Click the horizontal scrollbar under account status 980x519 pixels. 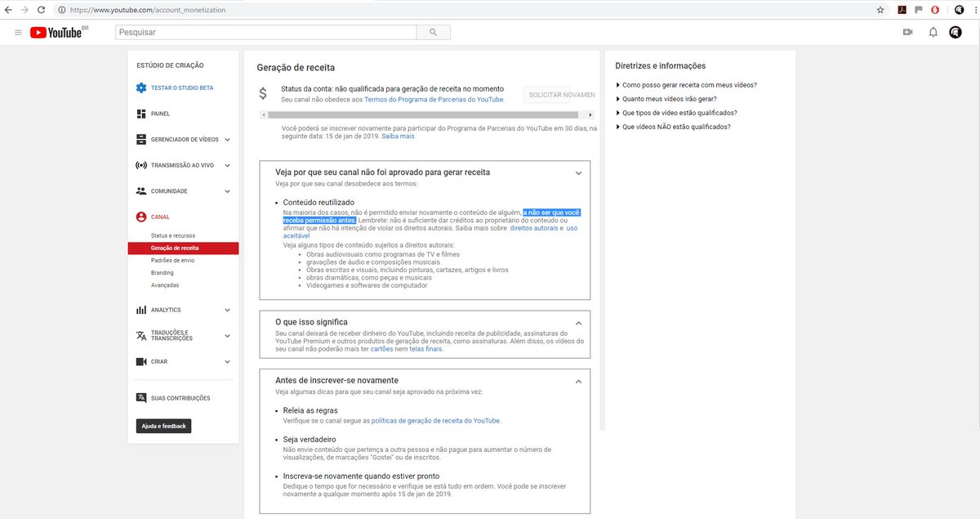[x=421, y=115]
